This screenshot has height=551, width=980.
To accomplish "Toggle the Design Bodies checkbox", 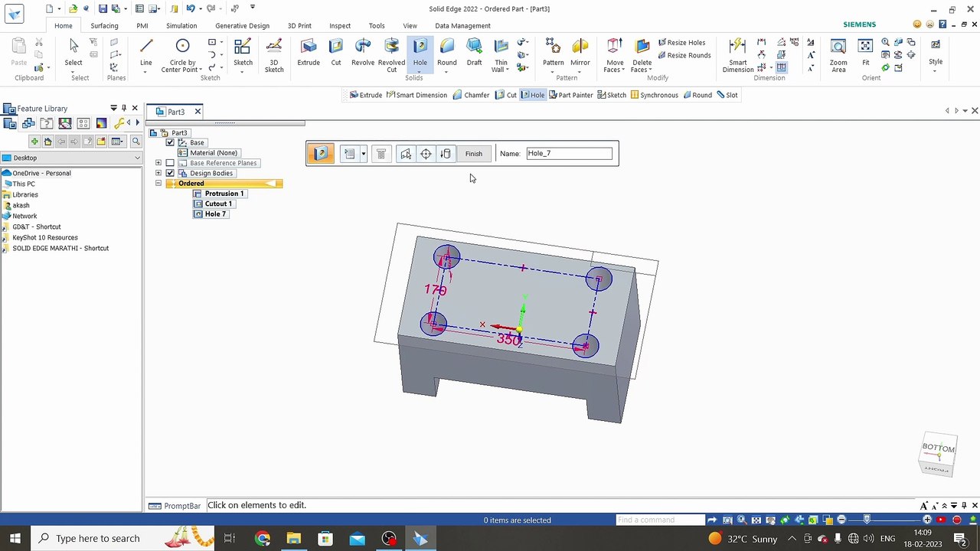I will tap(170, 173).
